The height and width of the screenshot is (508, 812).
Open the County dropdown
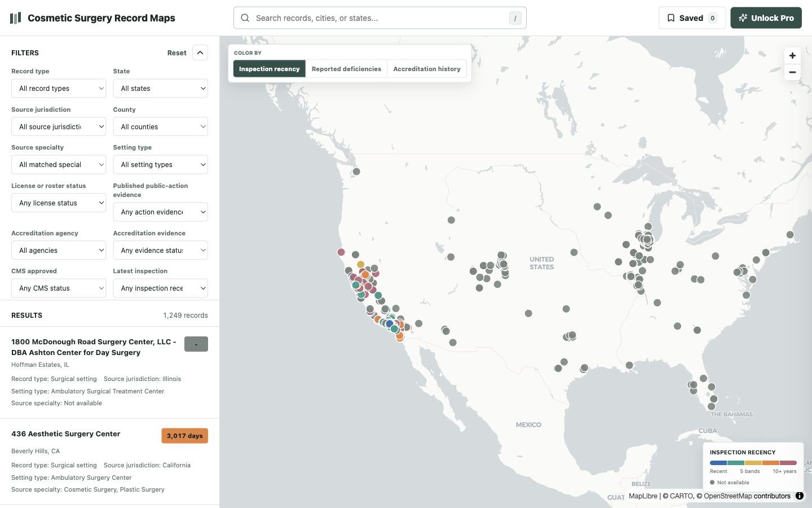click(160, 127)
